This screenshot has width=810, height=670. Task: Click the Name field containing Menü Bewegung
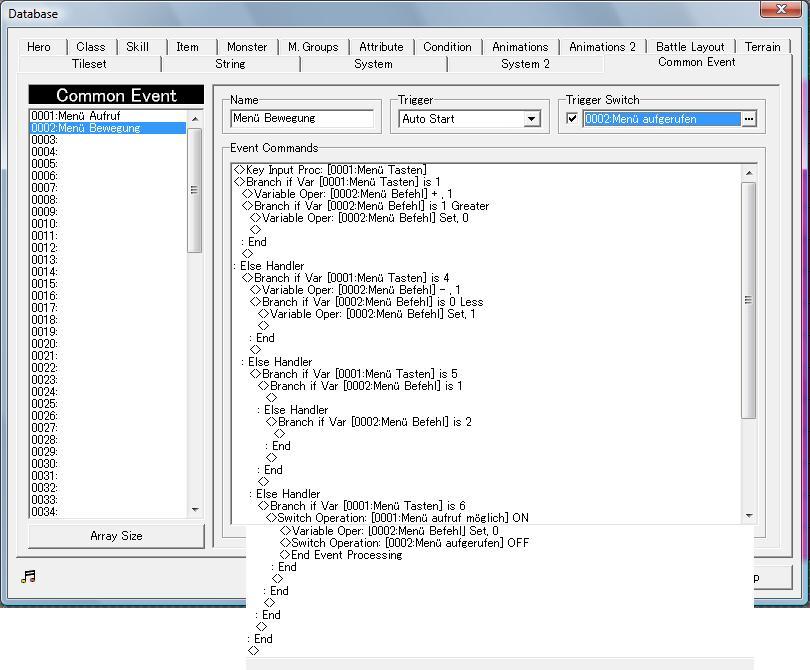click(302, 118)
